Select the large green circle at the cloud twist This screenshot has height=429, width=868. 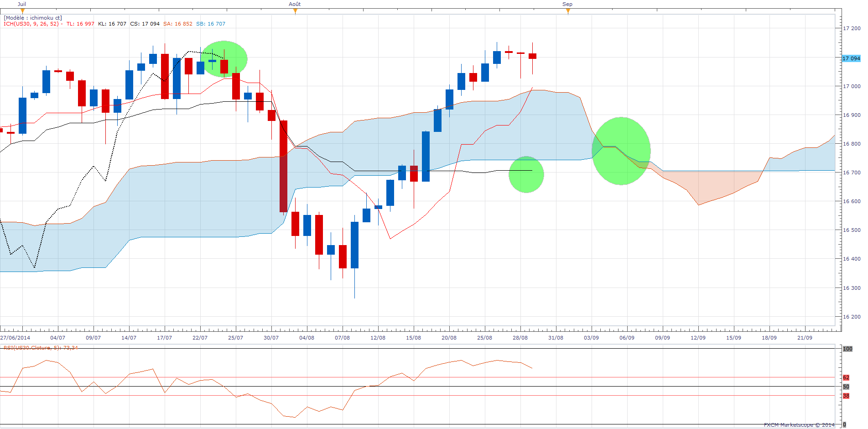tap(621, 151)
